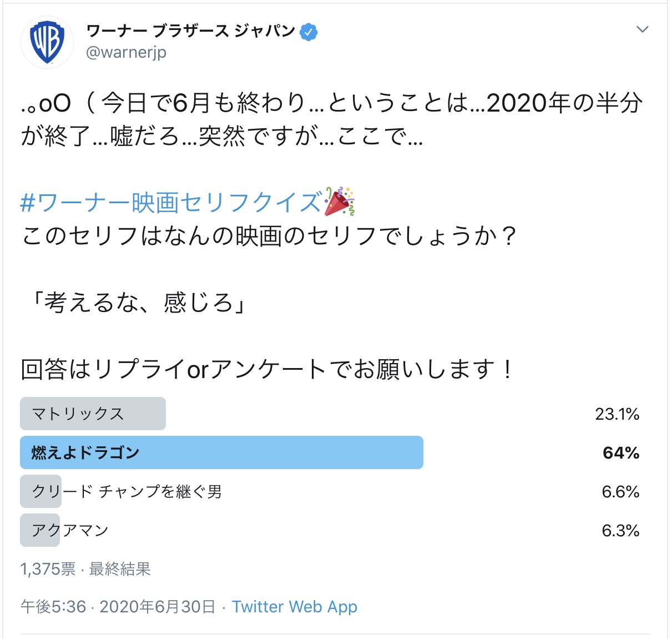Open the Twitter Web App source link

(x=294, y=607)
